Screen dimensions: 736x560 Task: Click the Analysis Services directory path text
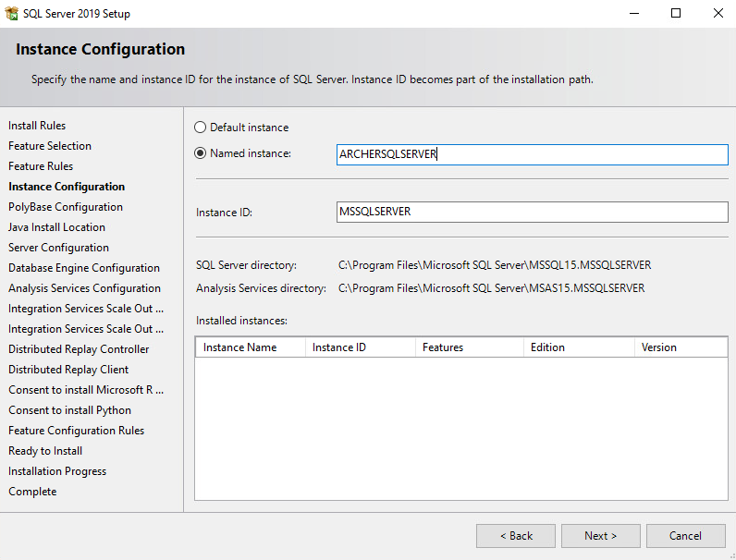[x=492, y=288]
